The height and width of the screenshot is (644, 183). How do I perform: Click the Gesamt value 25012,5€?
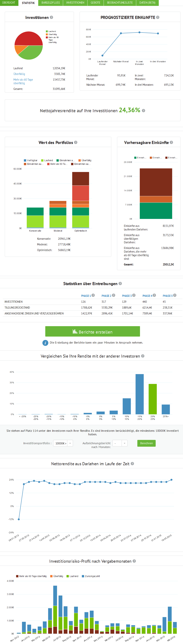[x=168, y=264]
